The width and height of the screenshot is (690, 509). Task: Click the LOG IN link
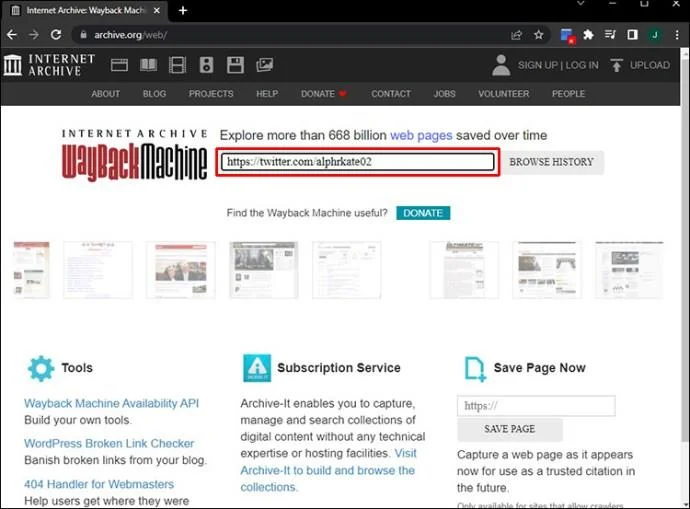click(x=582, y=65)
